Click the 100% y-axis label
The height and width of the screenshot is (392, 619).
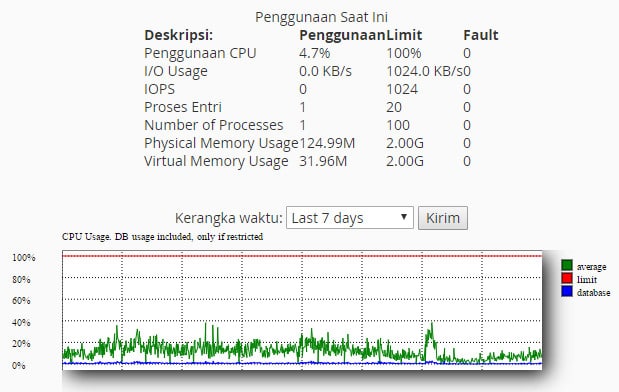tap(24, 258)
